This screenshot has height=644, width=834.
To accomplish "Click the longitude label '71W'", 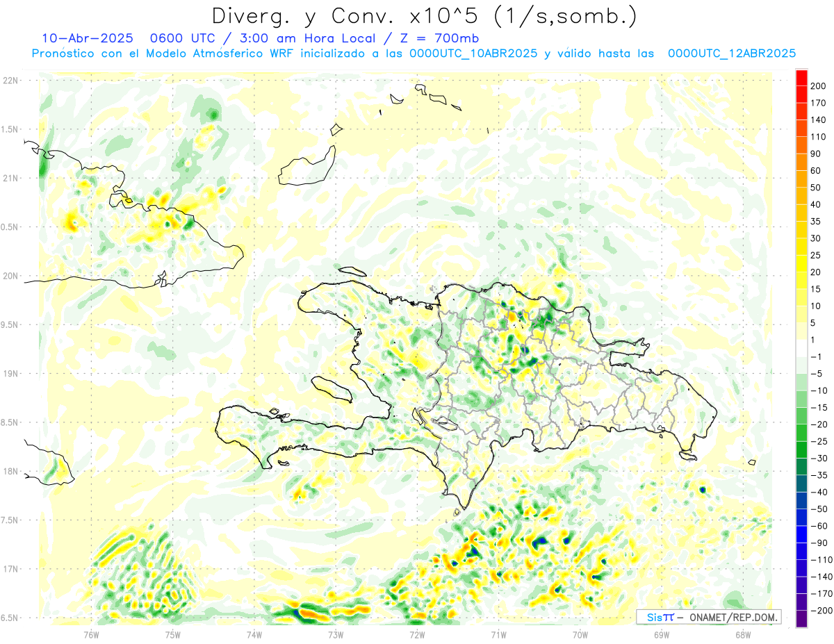I will coord(498,634).
